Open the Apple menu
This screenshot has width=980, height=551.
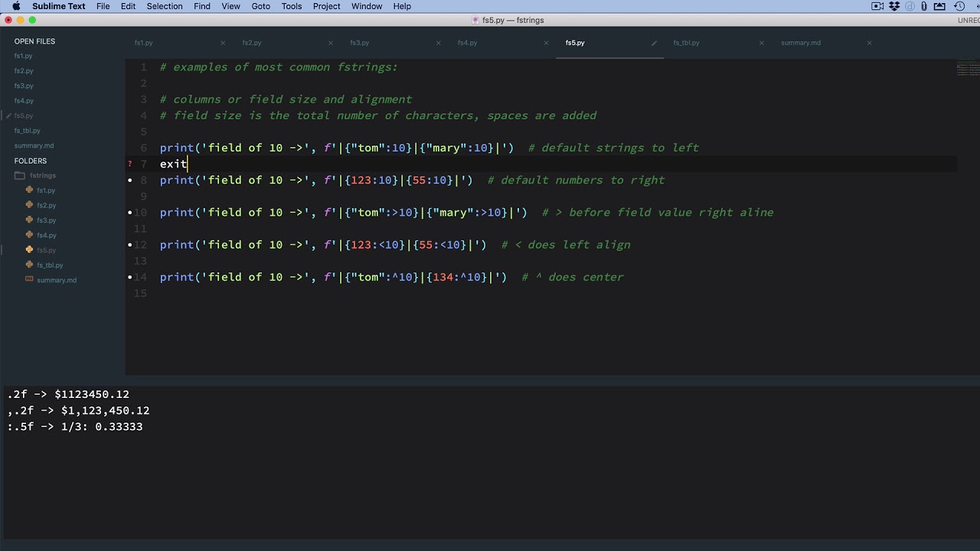(x=16, y=6)
